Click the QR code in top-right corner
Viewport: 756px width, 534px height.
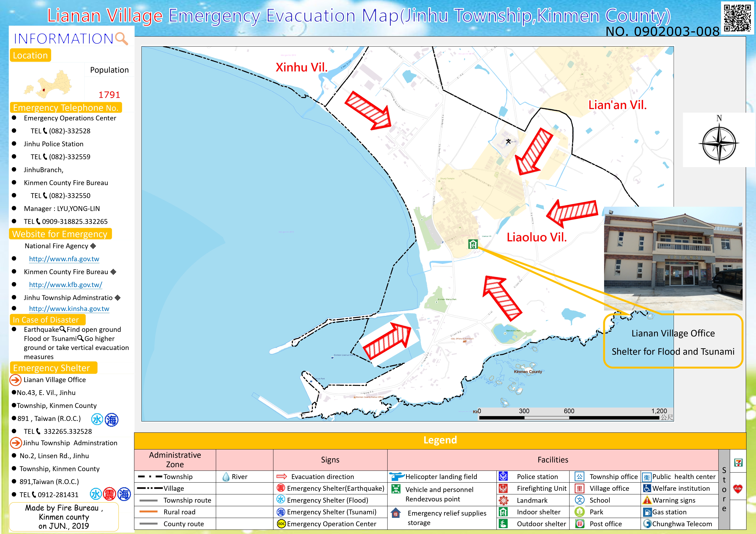point(737,18)
